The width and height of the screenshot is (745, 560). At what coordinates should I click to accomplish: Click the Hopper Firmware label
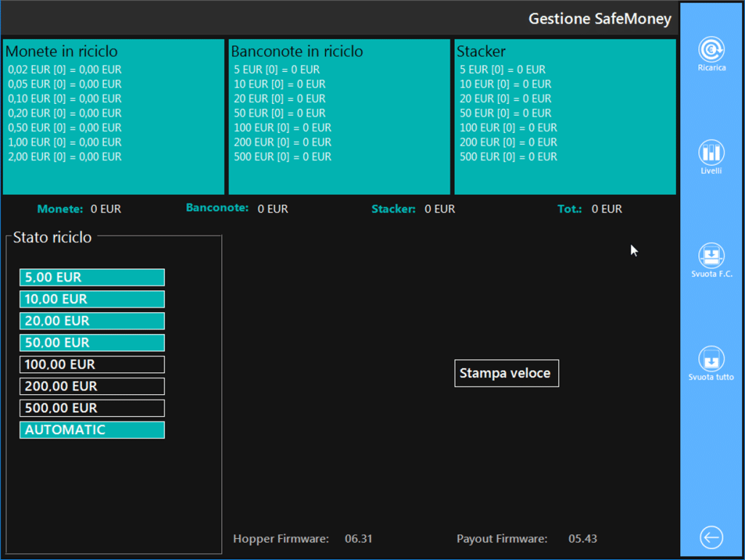click(x=281, y=539)
